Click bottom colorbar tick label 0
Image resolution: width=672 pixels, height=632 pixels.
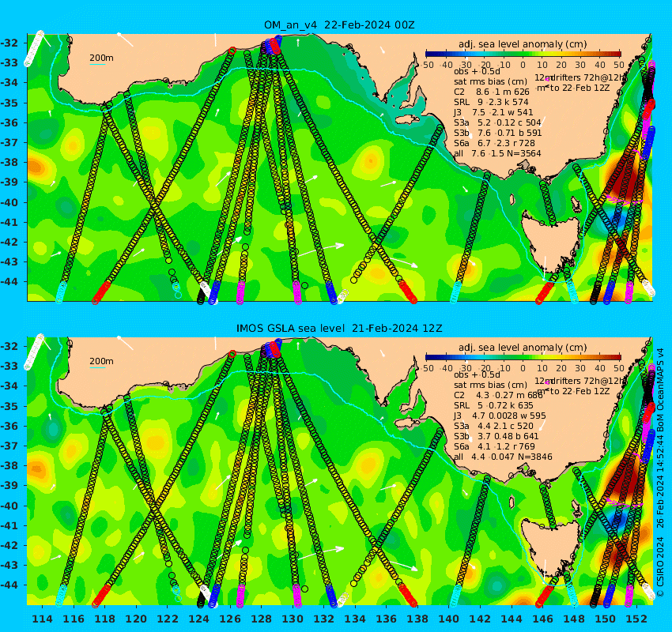(x=523, y=368)
